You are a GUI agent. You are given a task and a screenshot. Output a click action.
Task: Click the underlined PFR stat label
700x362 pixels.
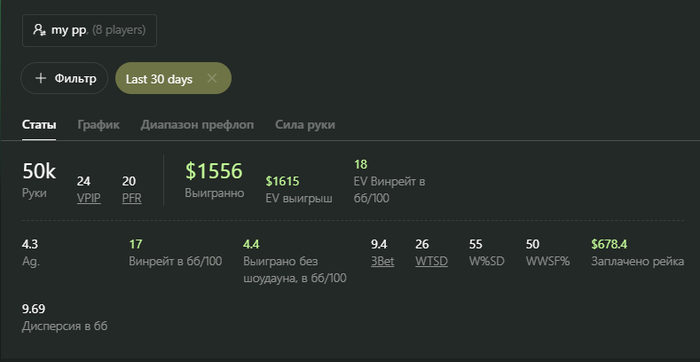coord(132,198)
